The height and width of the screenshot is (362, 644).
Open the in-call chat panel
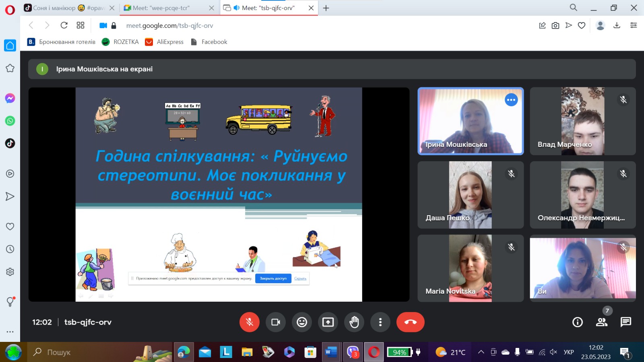(x=626, y=322)
